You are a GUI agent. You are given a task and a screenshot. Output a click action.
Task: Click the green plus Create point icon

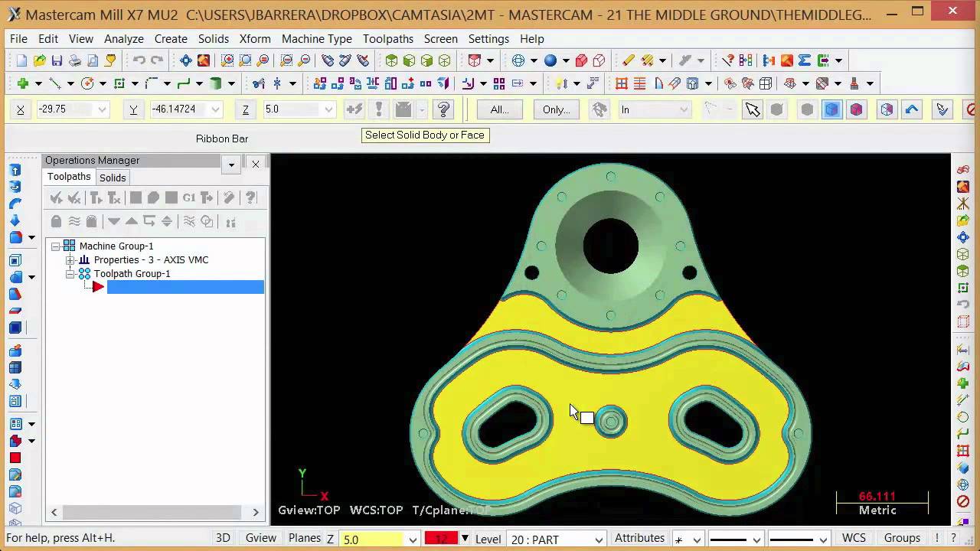pyautogui.click(x=23, y=83)
